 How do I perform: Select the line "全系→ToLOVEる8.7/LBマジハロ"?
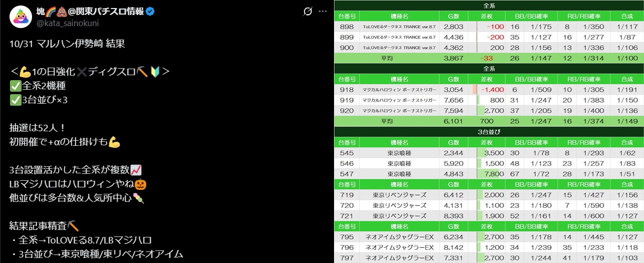(x=81, y=240)
